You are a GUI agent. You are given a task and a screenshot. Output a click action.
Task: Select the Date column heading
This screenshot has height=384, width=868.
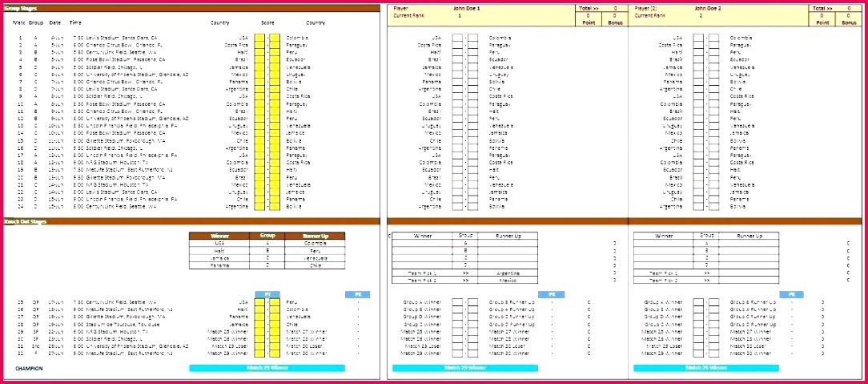(55, 23)
